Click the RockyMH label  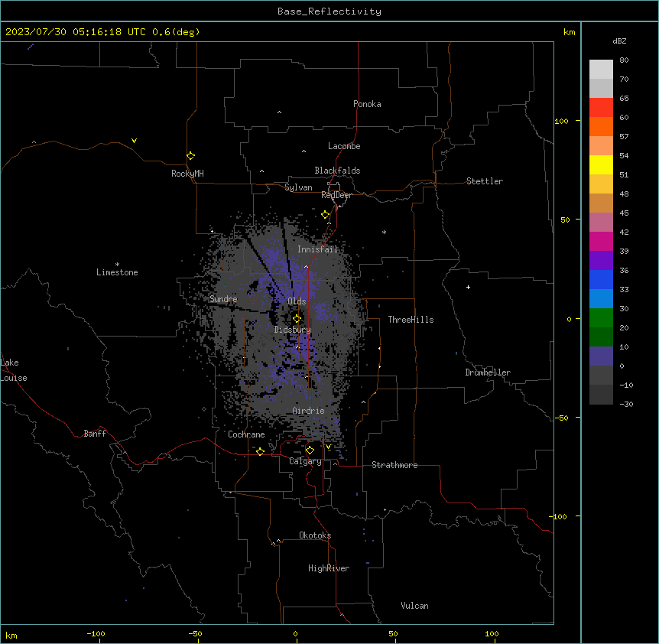187,174
